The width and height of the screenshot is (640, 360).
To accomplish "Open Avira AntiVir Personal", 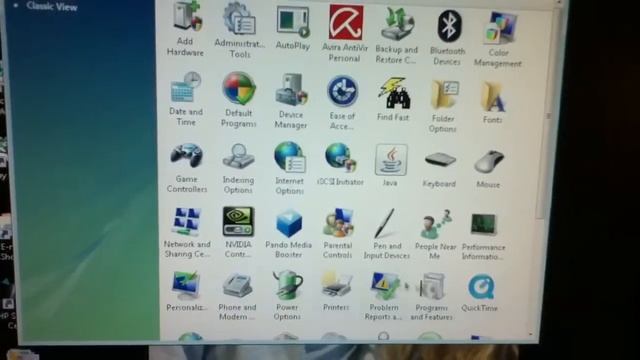I will point(346,22).
